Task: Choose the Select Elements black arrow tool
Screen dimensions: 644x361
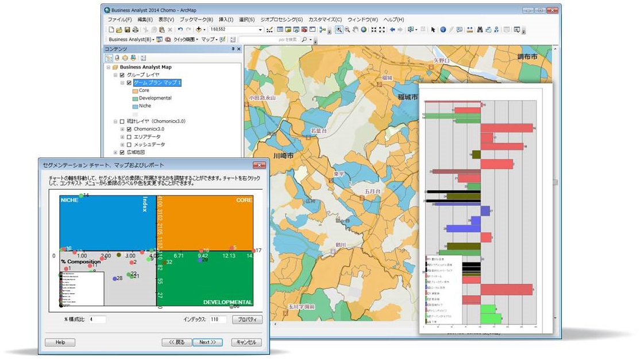Action: click(x=433, y=29)
